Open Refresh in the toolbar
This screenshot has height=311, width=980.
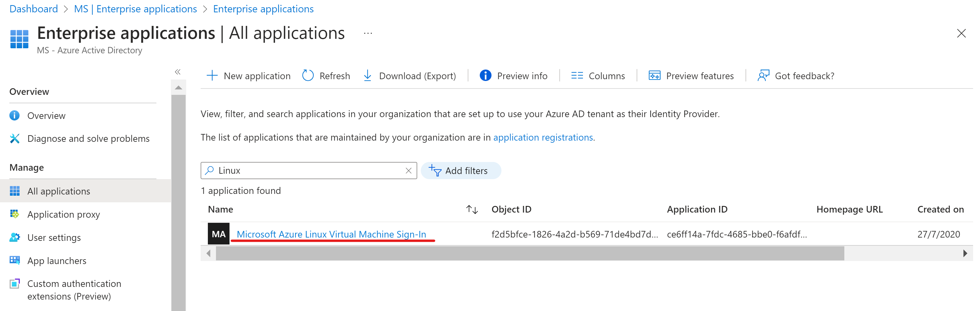tap(334, 76)
